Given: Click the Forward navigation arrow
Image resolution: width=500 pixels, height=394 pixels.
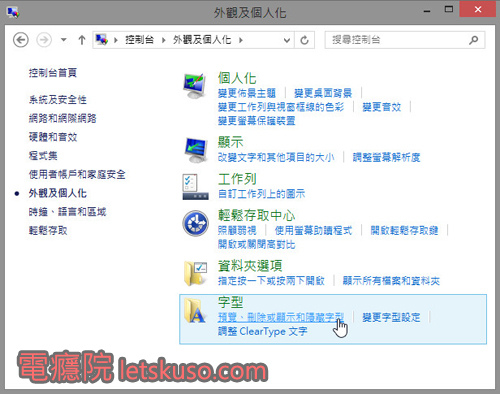Looking at the screenshot, I should pos(44,40).
